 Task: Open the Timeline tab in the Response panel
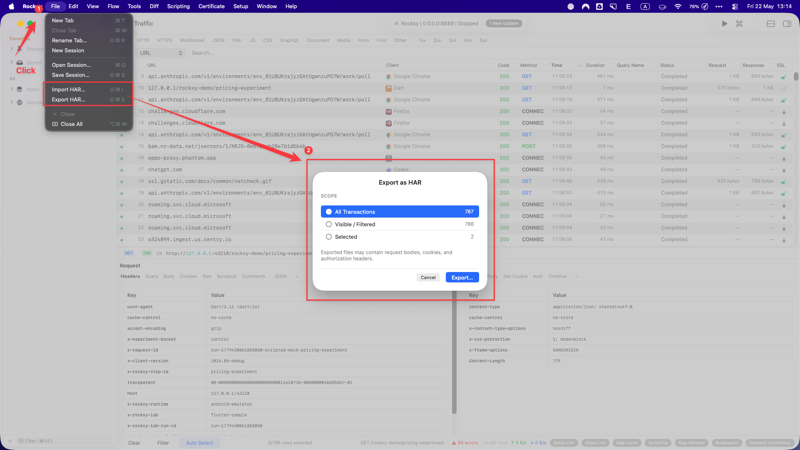[x=557, y=277]
